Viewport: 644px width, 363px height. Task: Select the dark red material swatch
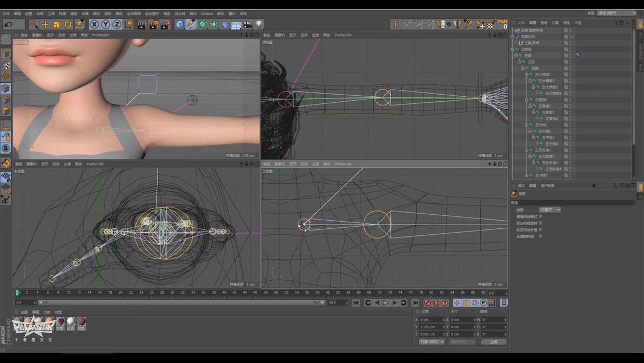coord(81,322)
